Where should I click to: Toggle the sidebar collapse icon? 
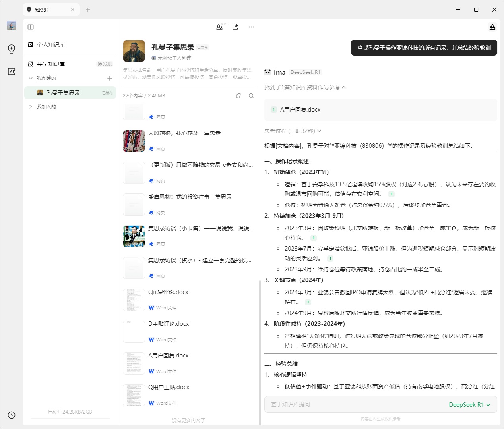(x=31, y=27)
